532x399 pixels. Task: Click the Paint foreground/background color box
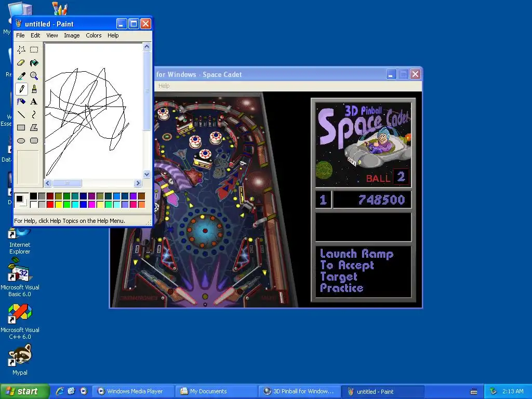coord(21,200)
